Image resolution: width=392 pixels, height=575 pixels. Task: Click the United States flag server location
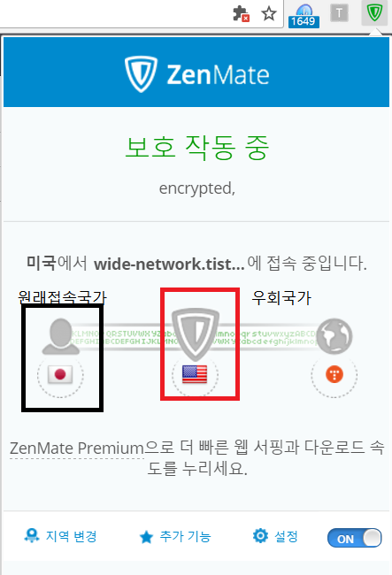(x=195, y=374)
